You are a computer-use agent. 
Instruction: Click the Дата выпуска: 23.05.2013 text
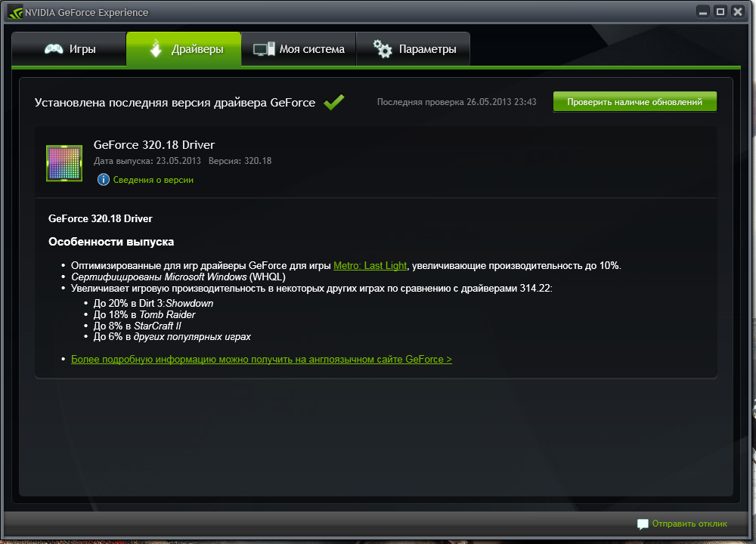pos(147,160)
